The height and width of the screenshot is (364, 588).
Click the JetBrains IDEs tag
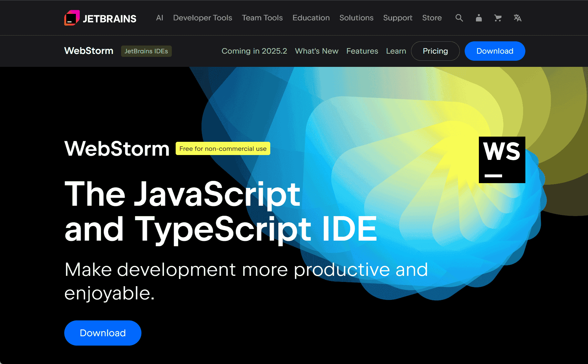click(146, 51)
